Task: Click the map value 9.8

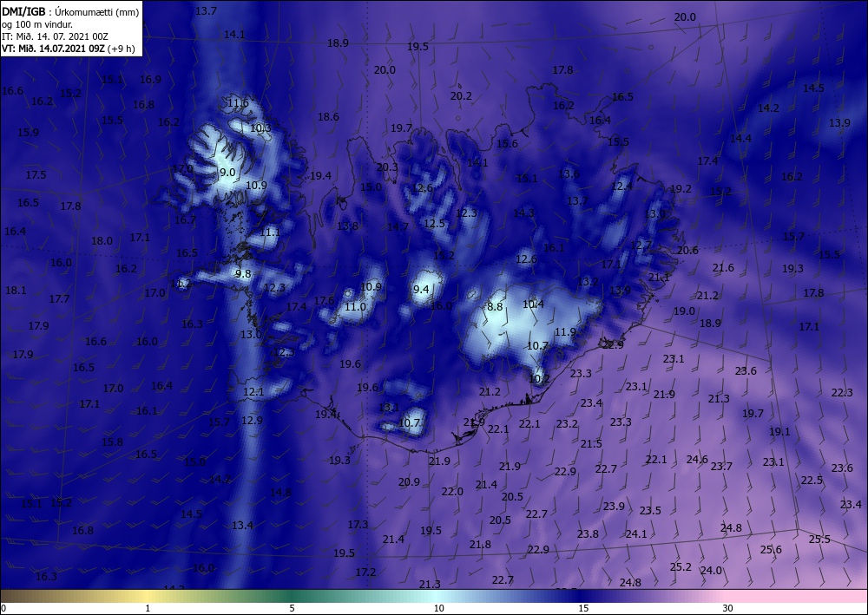Action: pyautogui.click(x=243, y=274)
